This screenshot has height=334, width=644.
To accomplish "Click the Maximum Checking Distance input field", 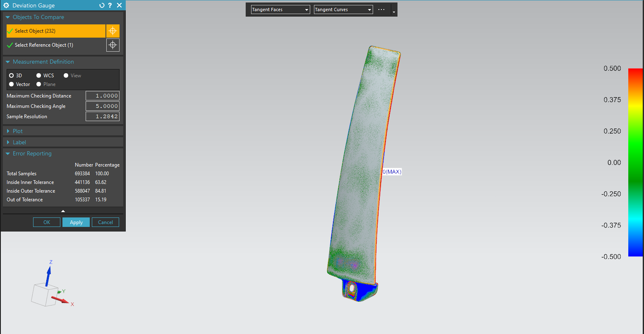I will click(x=103, y=96).
